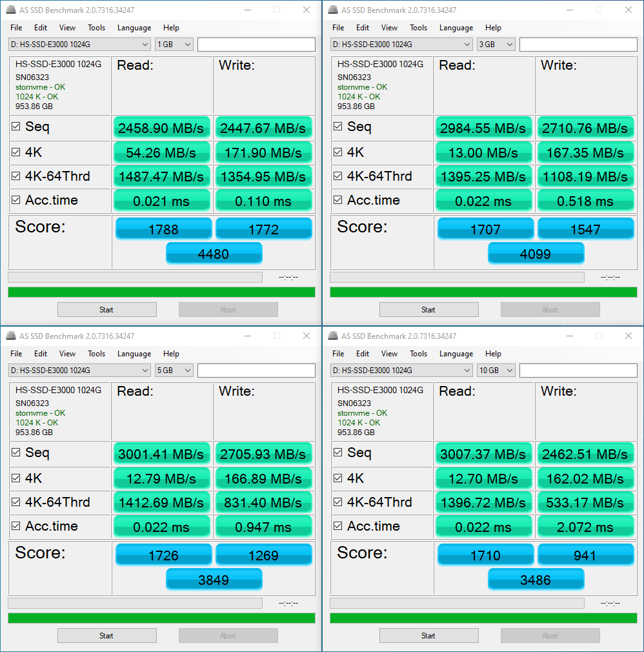Uncheck the 4K test in the 1 GB window
This screenshot has width=644, height=652.
point(15,152)
